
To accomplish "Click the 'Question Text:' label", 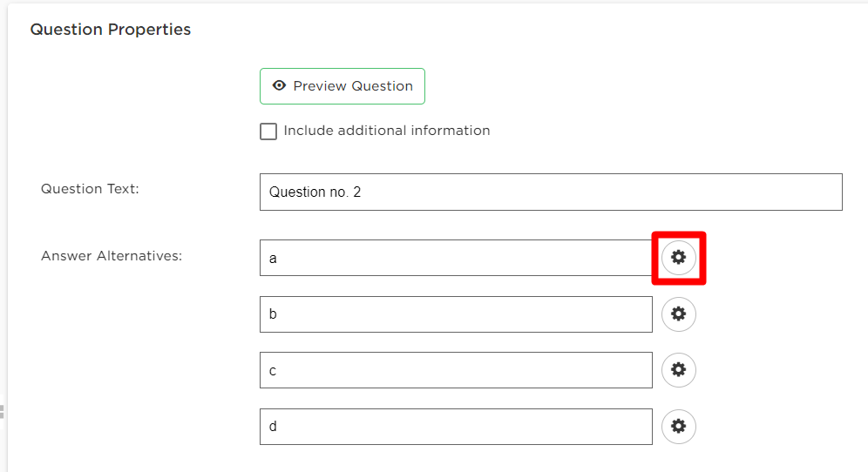I will coord(90,189).
